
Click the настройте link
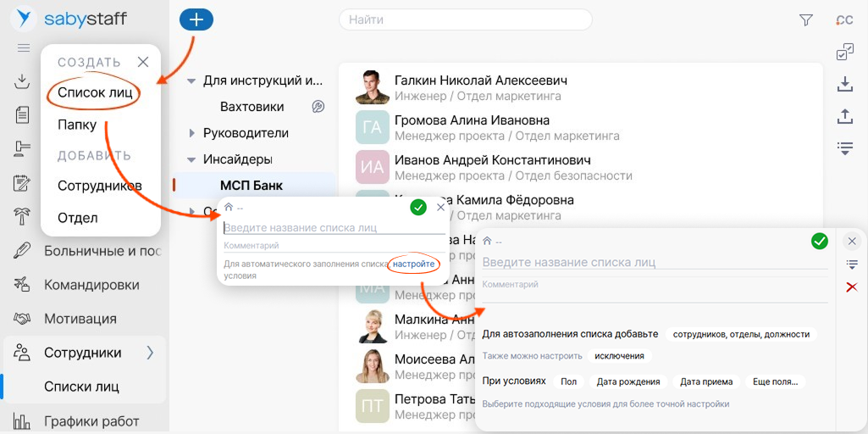tap(413, 264)
